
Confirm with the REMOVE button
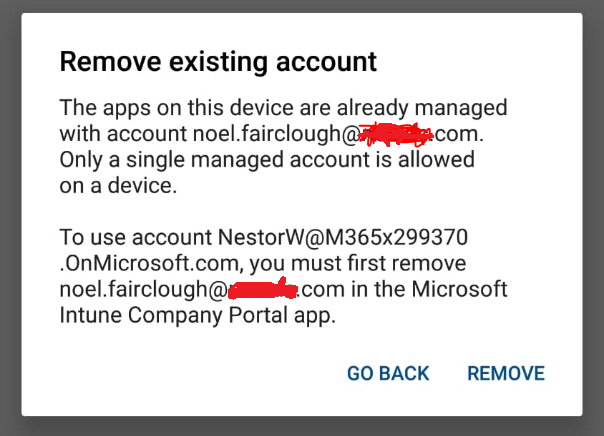[x=505, y=374]
